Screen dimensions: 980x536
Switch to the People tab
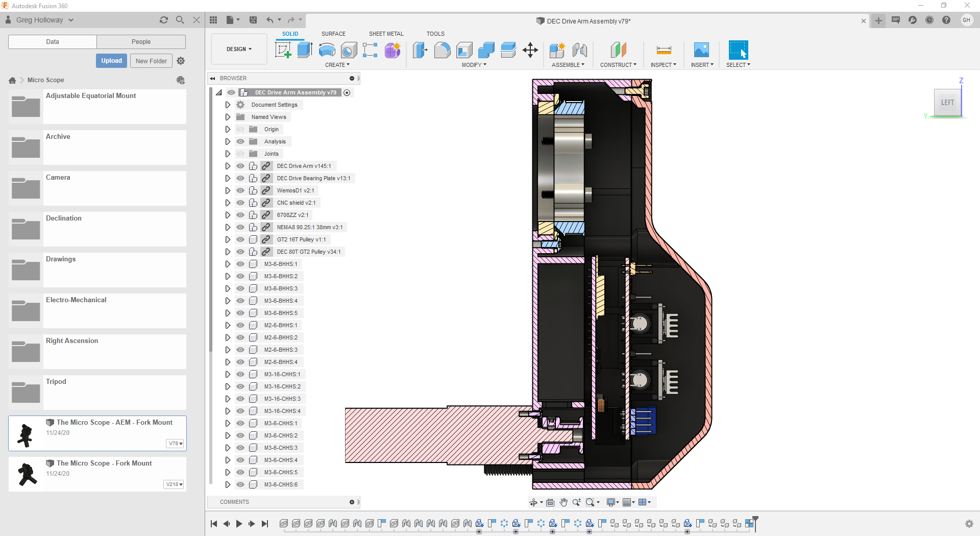[x=141, y=42]
